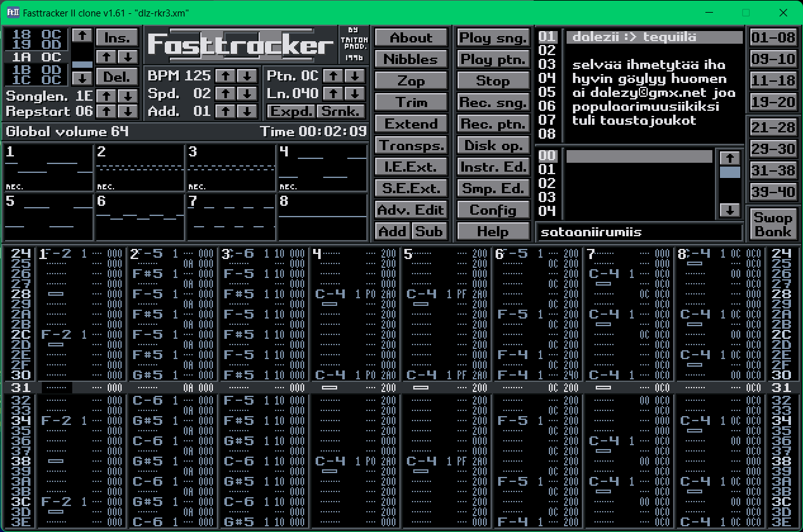
Task: Select instrument bank 11-18
Action: click(773, 80)
